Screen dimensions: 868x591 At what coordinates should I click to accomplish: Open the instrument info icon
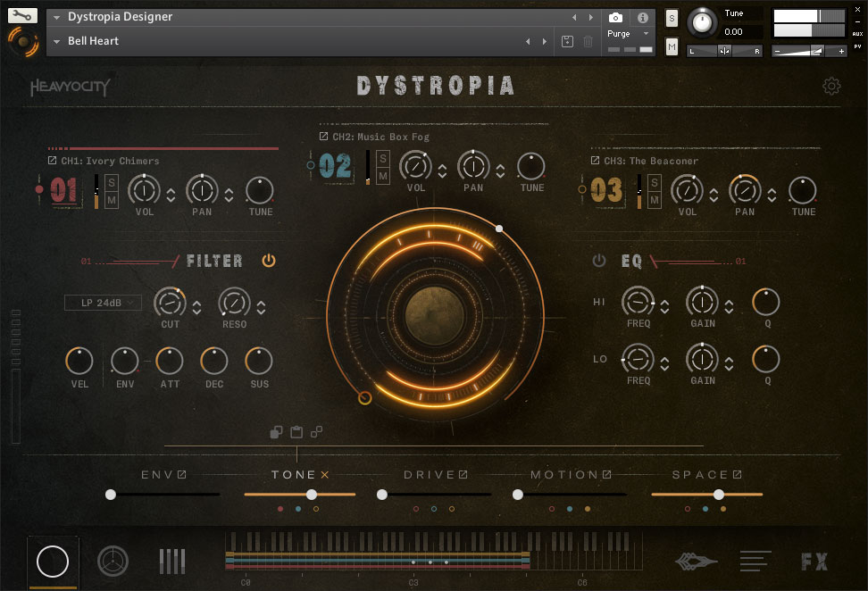(x=642, y=18)
